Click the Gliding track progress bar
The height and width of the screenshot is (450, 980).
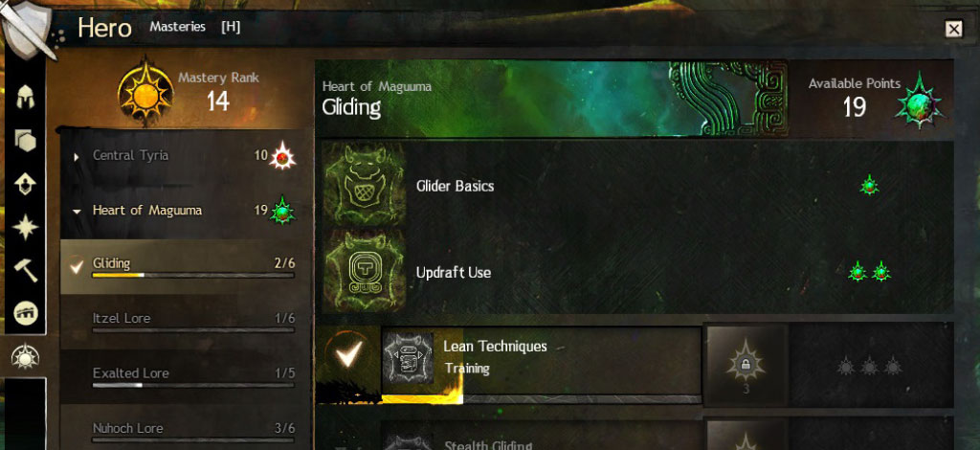click(193, 275)
